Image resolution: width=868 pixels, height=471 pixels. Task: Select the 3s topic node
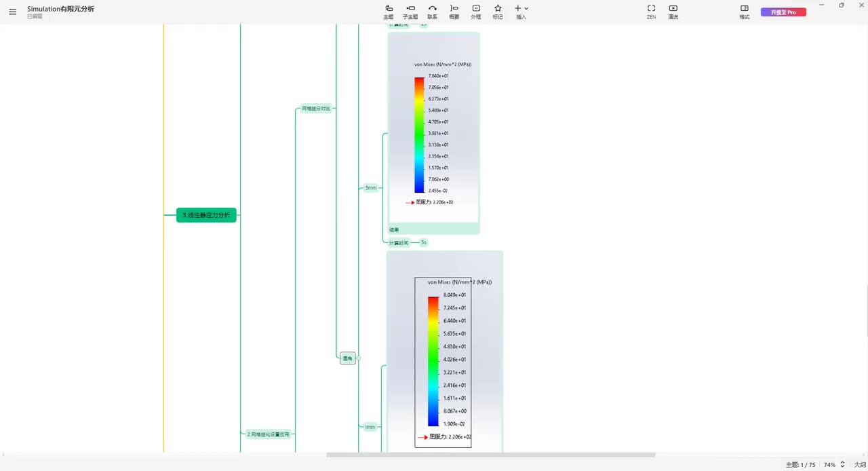pos(423,242)
